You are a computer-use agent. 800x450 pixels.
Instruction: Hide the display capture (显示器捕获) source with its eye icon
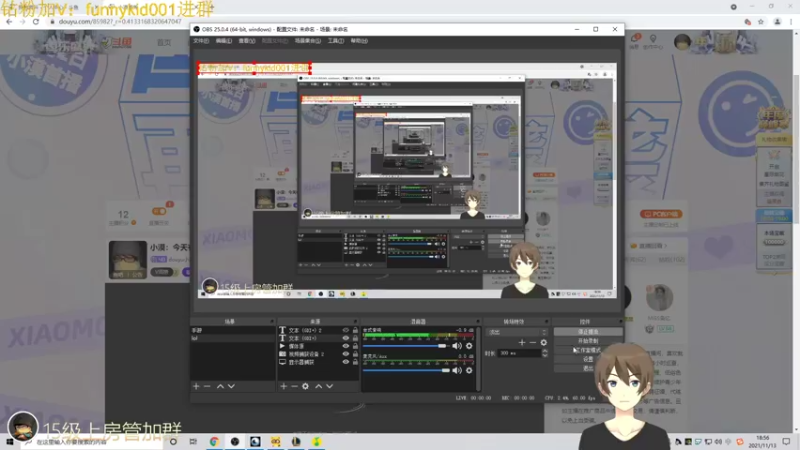345,362
